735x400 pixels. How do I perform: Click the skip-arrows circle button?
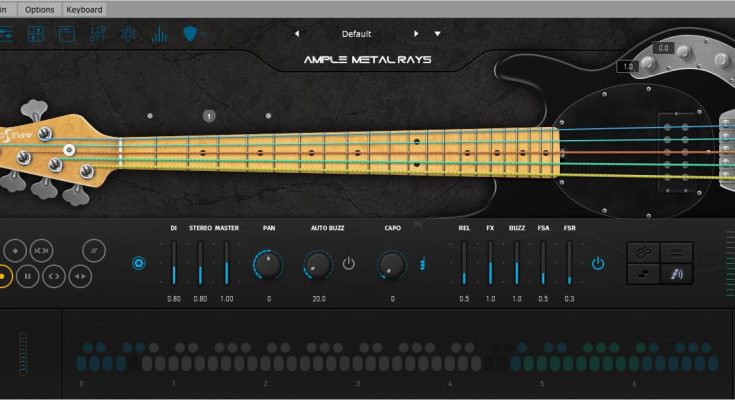tap(41, 249)
